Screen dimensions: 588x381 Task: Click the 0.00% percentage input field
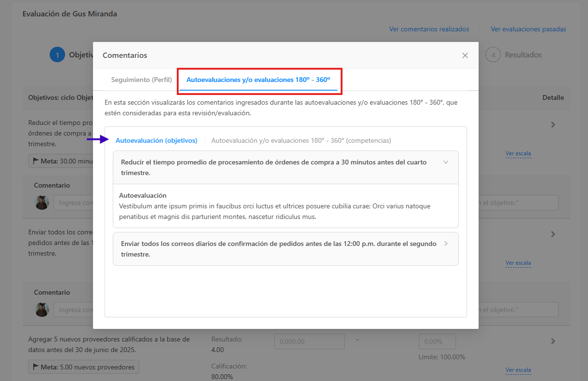[437, 341]
